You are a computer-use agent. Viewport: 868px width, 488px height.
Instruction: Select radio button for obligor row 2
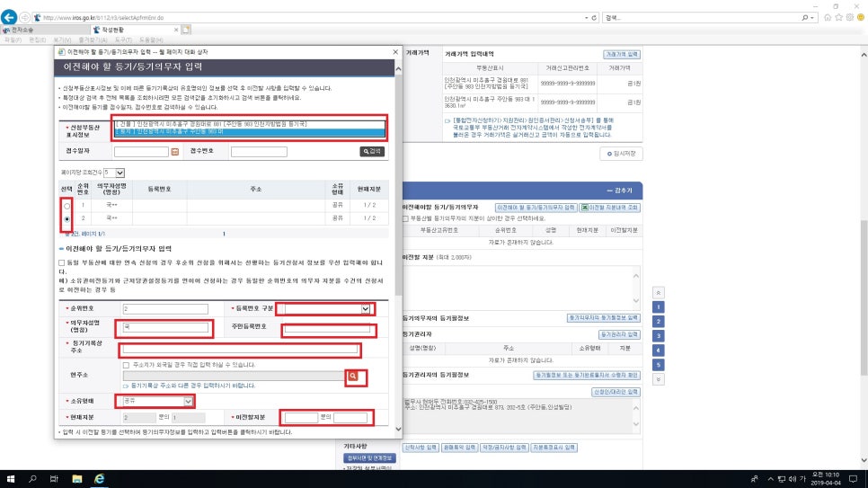(67, 218)
